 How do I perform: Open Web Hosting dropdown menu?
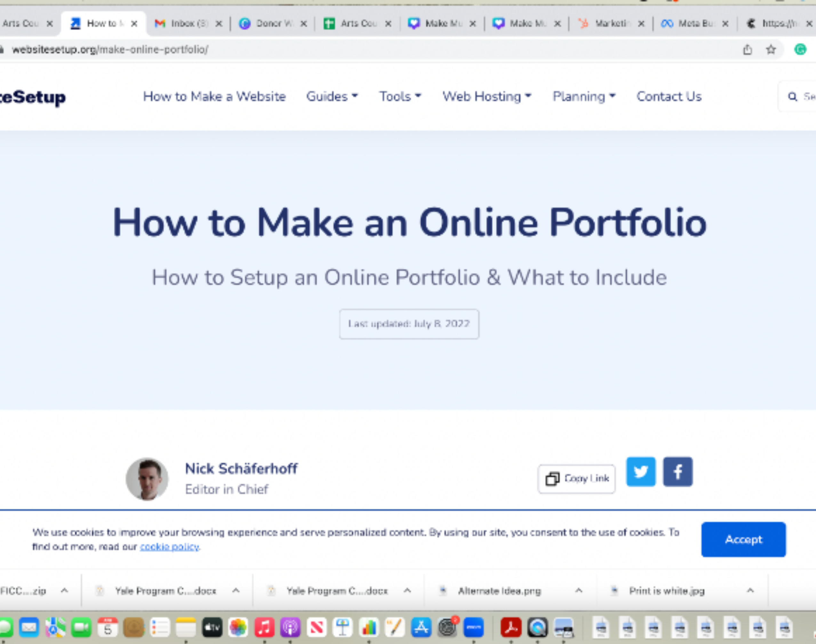[x=487, y=97]
